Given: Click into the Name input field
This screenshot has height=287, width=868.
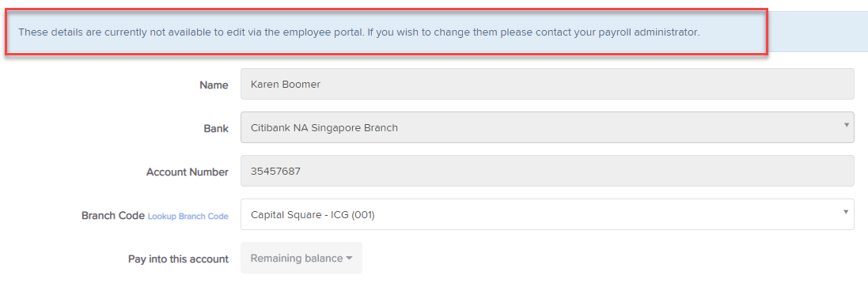Looking at the screenshot, I should click(x=547, y=84).
